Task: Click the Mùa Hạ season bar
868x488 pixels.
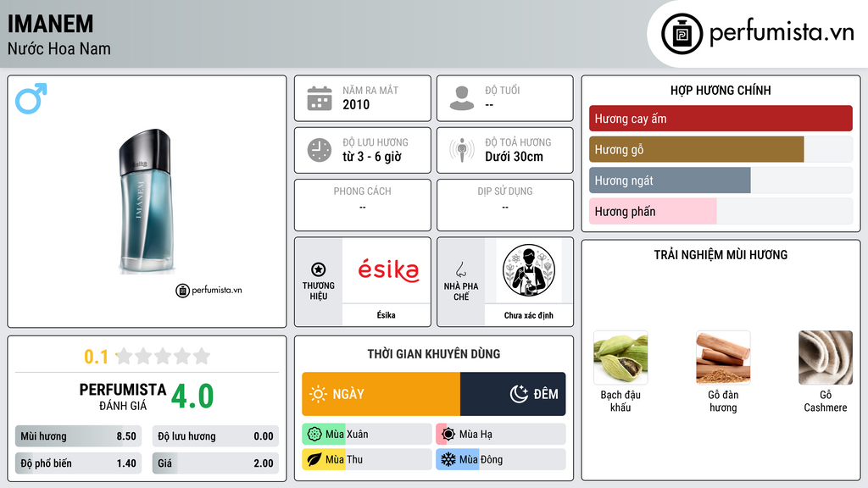Action: click(501, 435)
